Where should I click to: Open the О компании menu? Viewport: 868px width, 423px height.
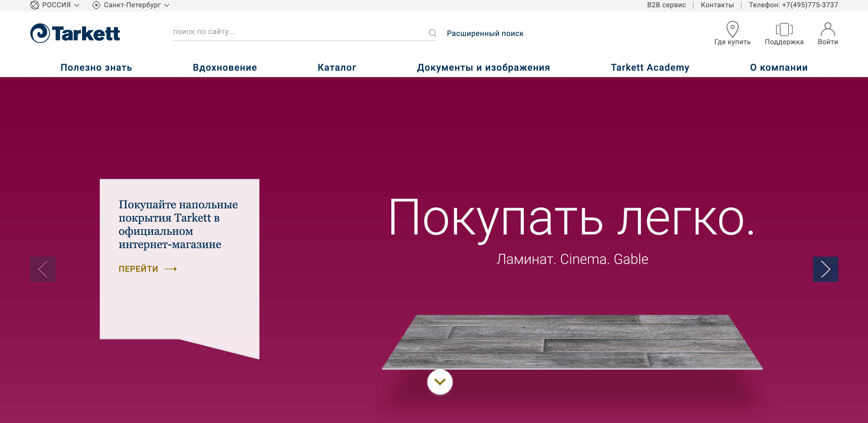[x=778, y=68]
